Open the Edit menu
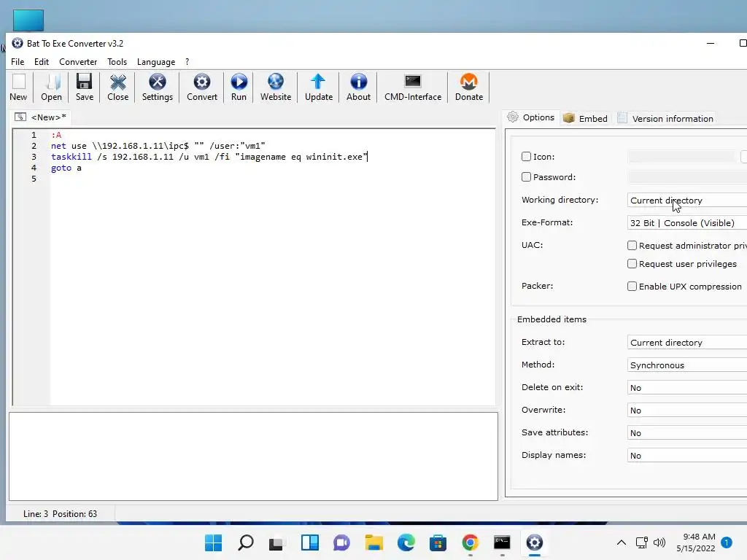 pyautogui.click(x=42, y=62)
